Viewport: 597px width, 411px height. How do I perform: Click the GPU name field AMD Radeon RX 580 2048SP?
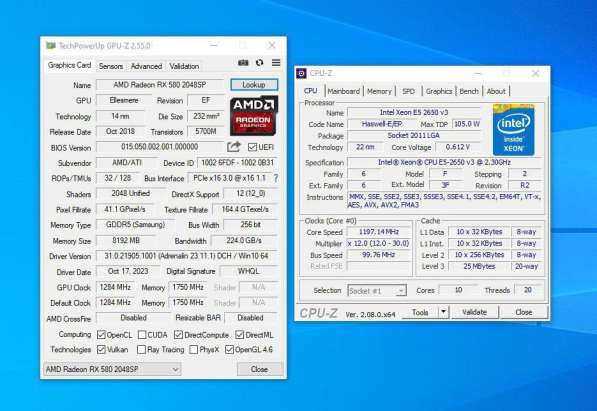[x=160, y=85]
